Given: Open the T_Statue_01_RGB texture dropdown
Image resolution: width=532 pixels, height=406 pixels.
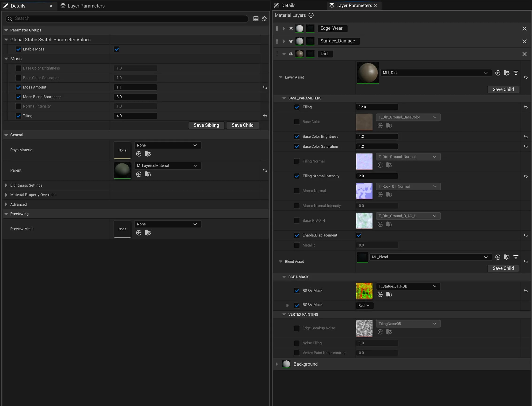Looking at the screenshot, I should 408,286.
